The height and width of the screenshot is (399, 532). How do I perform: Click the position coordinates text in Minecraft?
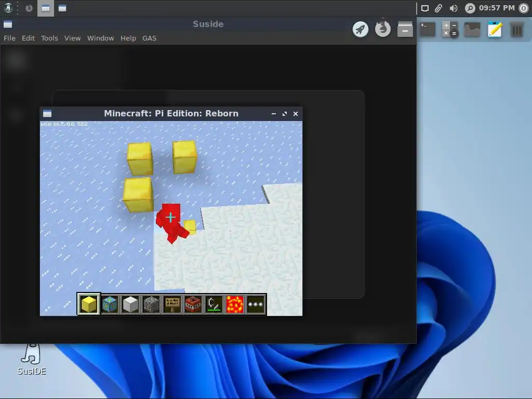coord(64,124)
